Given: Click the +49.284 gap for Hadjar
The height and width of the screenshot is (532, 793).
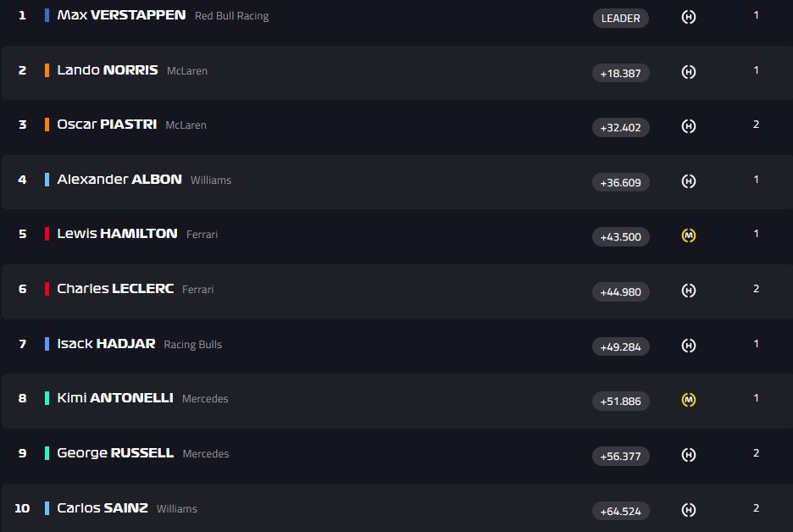Looking at the screenshot, I should (x=621, y=346).
